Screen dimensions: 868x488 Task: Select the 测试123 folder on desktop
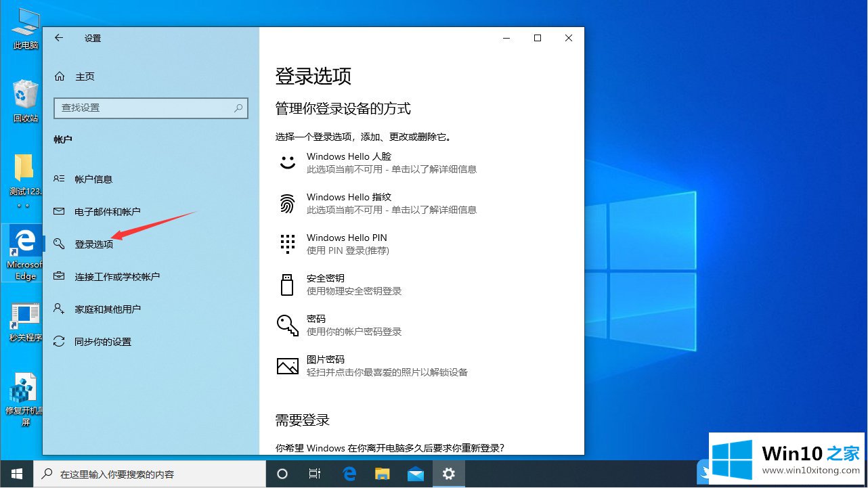pyautogui.click(x=24, y=179)
